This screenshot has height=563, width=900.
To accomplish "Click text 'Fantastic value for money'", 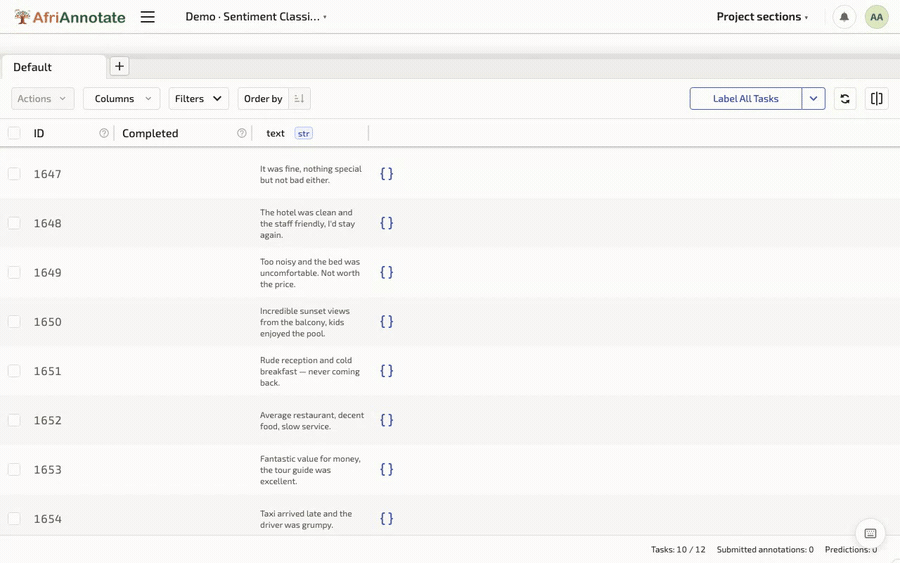I will [x=310, y=459].
